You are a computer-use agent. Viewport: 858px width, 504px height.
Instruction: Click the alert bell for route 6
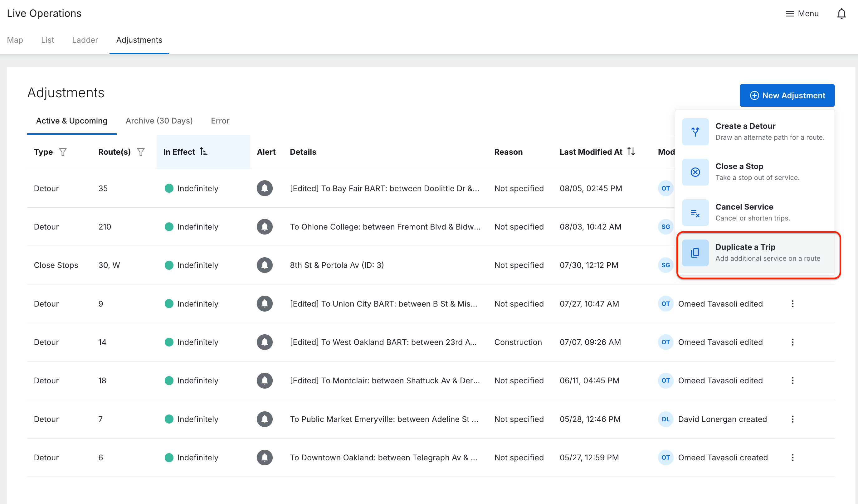coord(265,458)
